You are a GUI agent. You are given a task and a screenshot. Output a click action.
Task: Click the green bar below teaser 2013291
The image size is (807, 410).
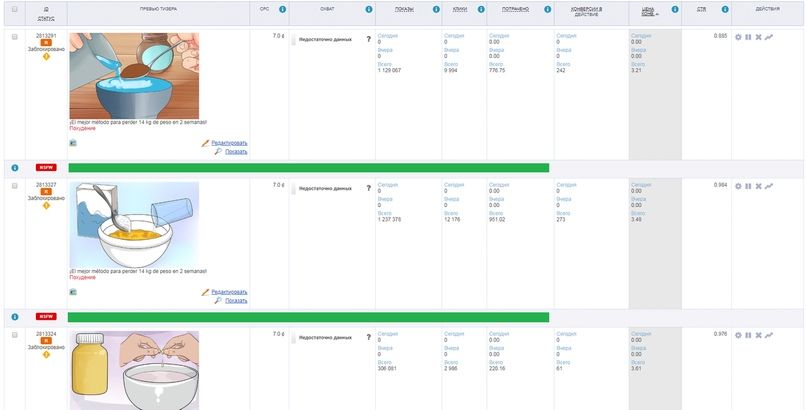[309, 168]
